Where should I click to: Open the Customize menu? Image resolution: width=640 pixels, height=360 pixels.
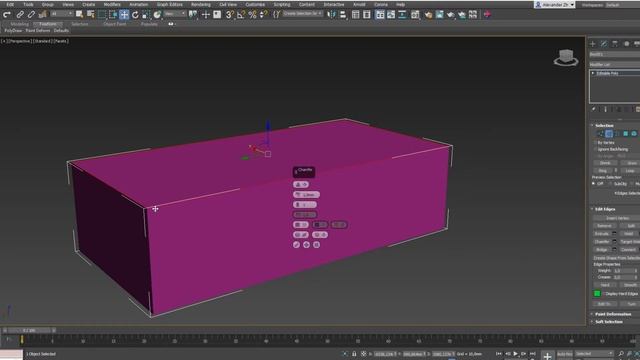point(255,4)
